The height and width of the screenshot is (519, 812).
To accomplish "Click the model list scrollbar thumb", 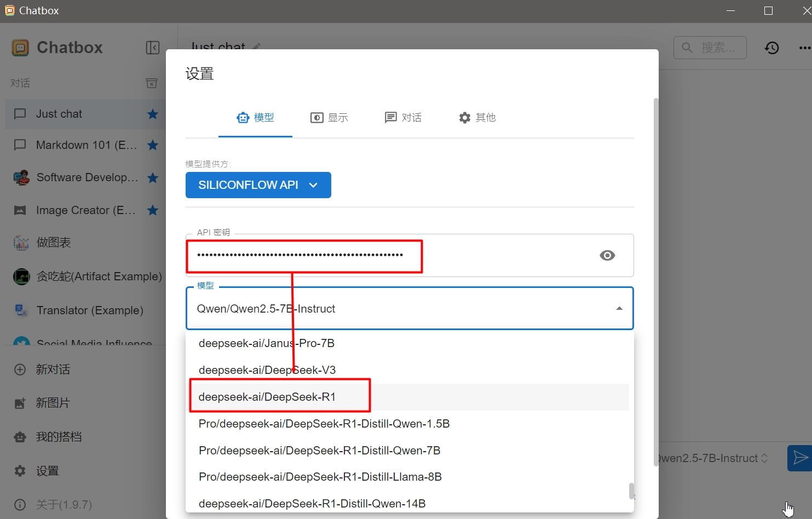I will click(x=631, y=491).
